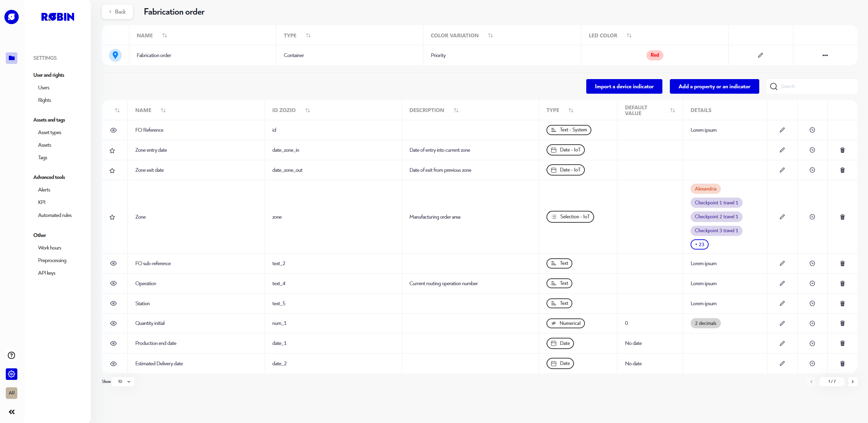Toggle visibility eye for FO Reference

[x=114, y=130]
